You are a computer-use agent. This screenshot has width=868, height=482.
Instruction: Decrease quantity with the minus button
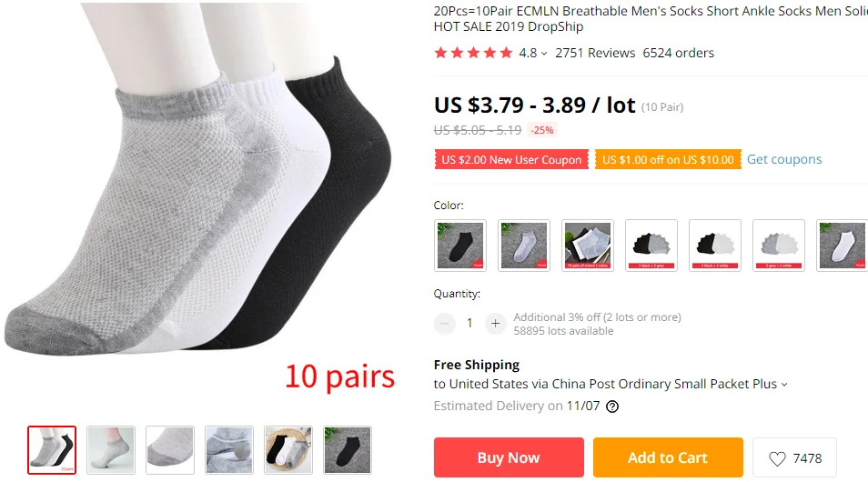click(x=445, y=324)
